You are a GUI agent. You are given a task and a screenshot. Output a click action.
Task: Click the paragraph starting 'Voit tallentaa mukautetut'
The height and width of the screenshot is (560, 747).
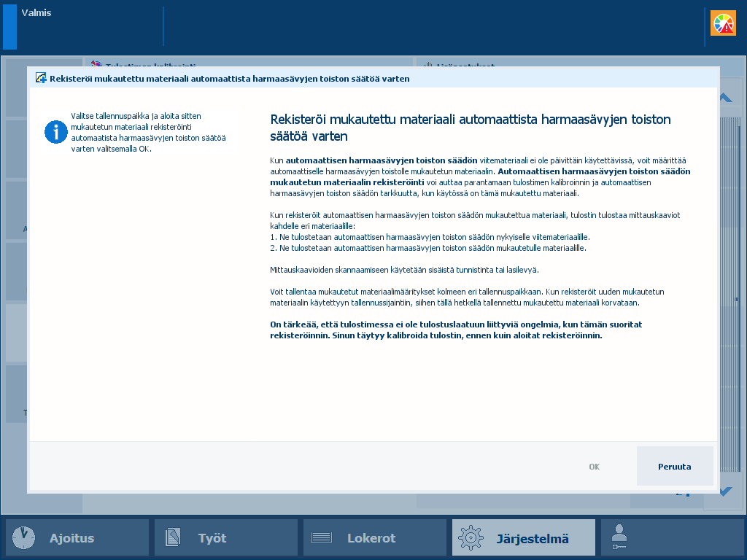click(467, 297)
